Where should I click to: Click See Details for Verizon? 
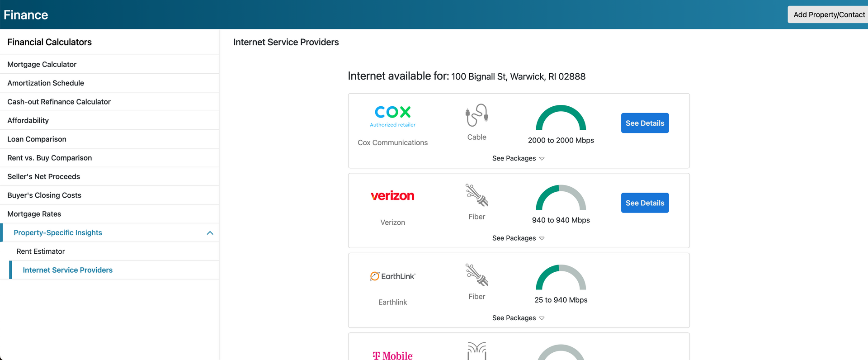(x=645, y=203)
